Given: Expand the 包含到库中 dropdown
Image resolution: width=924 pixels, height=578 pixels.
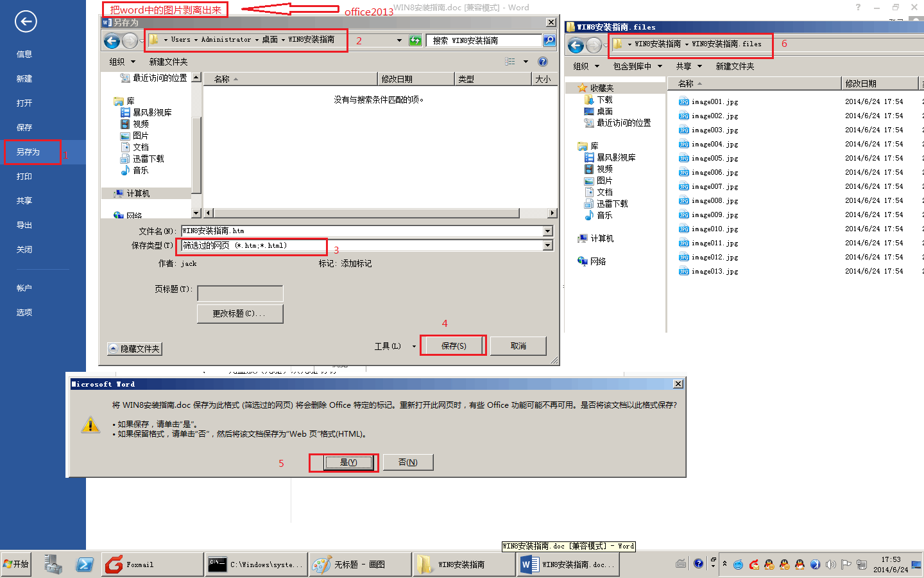Looking at the screenshot, I should (637, 66).
